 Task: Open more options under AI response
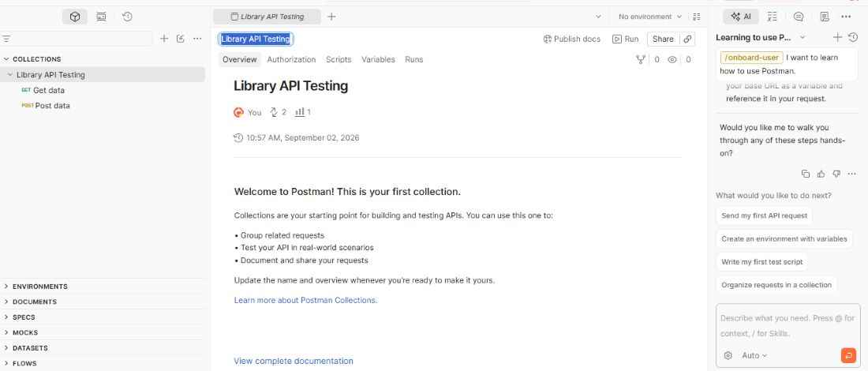coord(851,174)
